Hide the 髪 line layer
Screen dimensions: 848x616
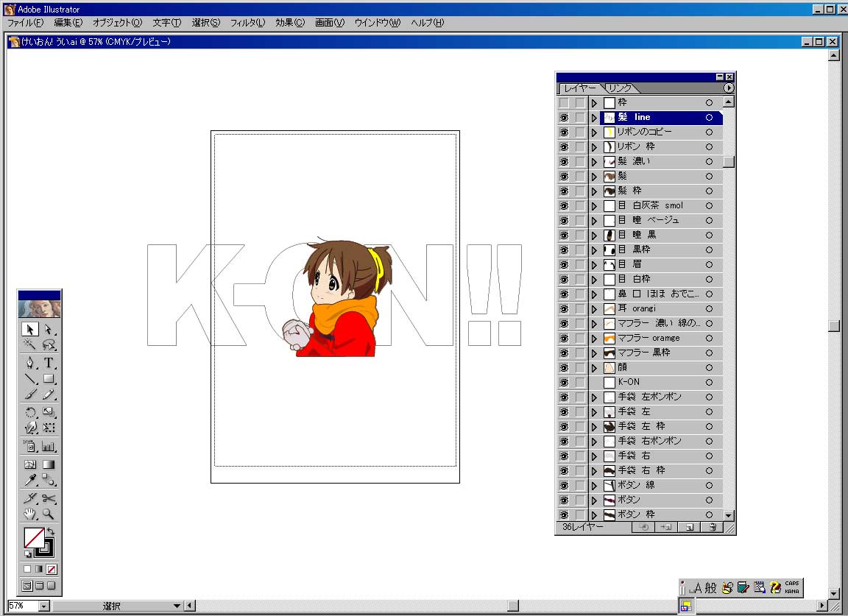tap(564, 117)
